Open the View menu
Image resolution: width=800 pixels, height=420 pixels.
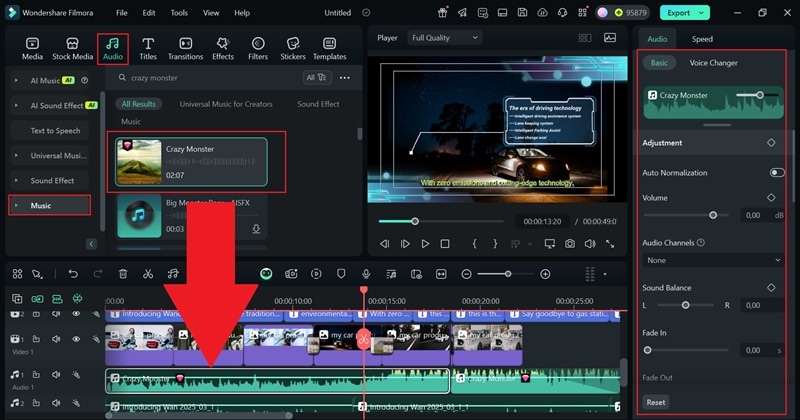pos(211,13)
